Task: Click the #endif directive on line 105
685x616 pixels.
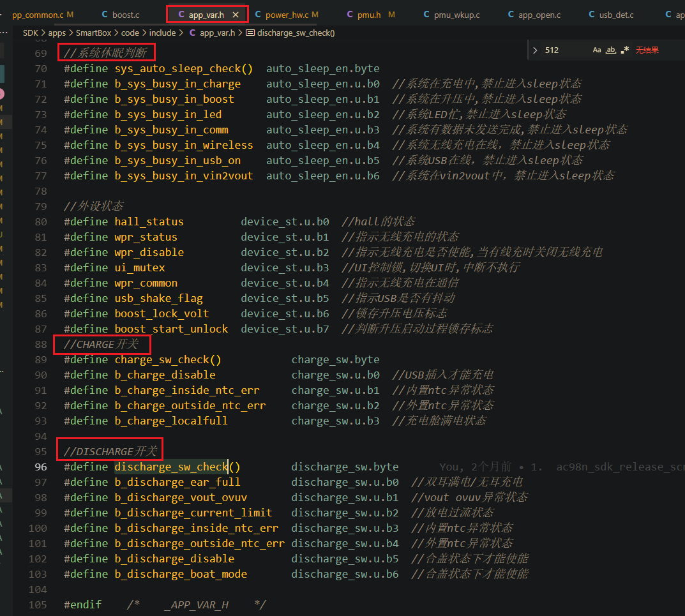Action: 82,605
